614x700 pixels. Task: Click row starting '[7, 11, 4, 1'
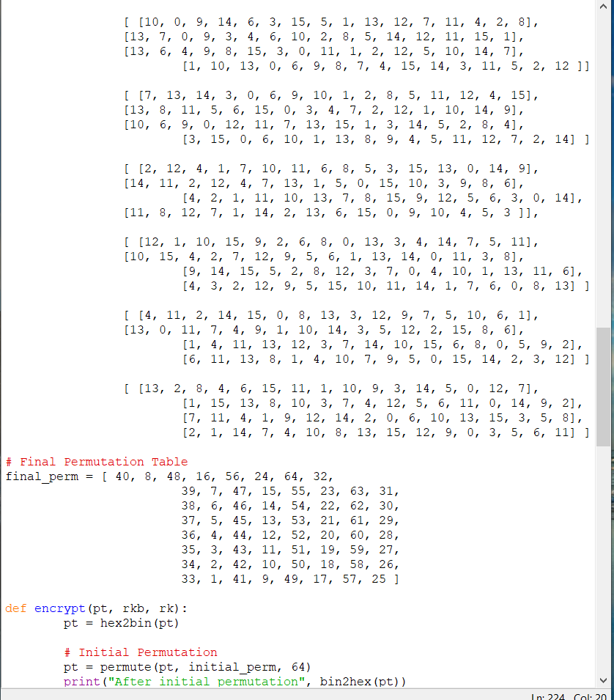(383, 417)
